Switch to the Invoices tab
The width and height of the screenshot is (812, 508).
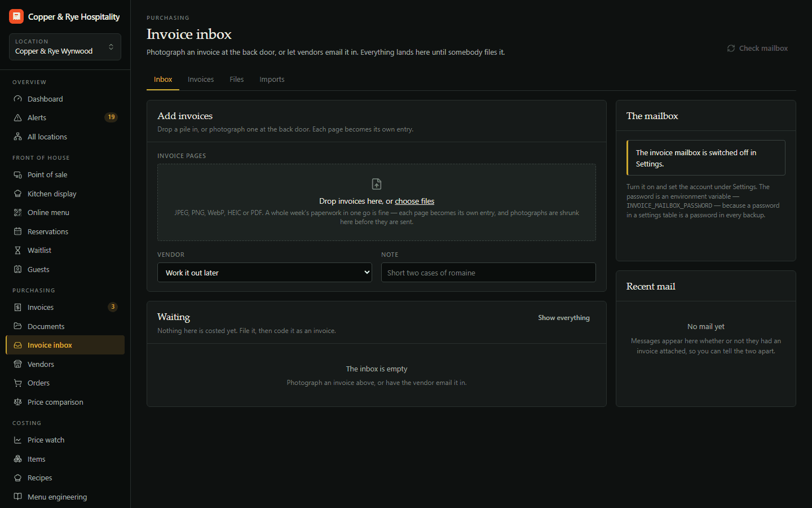tap(201, 80)
